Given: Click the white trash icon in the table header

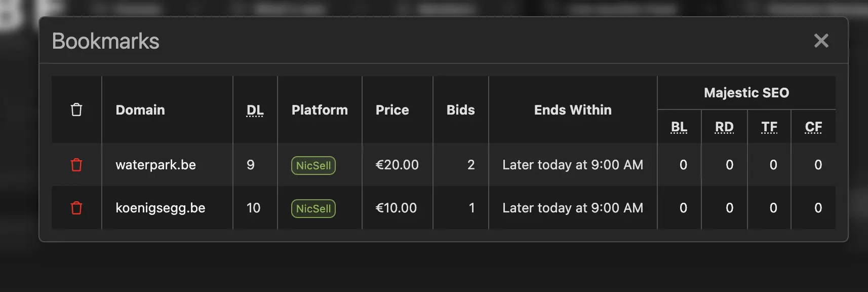Looking at the screenshot, I should [76, 109].
